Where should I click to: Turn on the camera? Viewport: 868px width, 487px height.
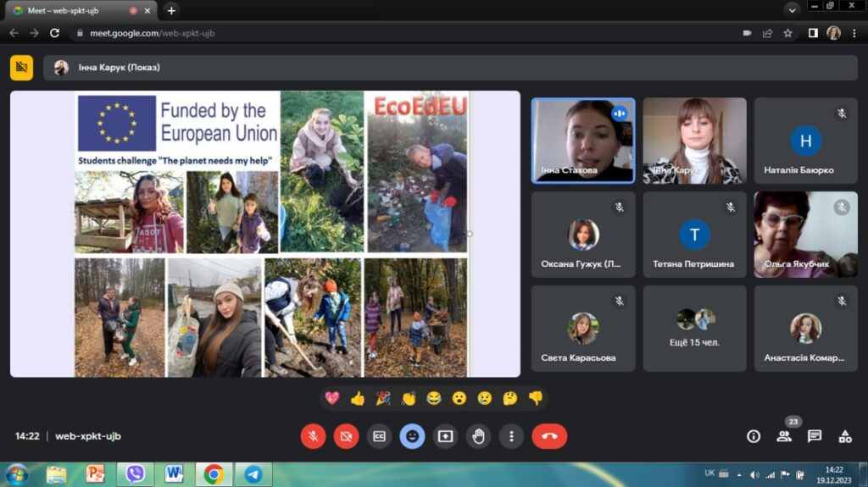pyautogui.click(x=346, y=436)
